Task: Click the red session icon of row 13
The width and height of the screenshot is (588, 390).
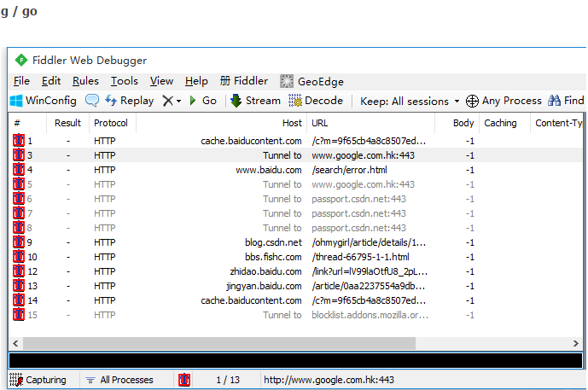Action: point(19,286)
